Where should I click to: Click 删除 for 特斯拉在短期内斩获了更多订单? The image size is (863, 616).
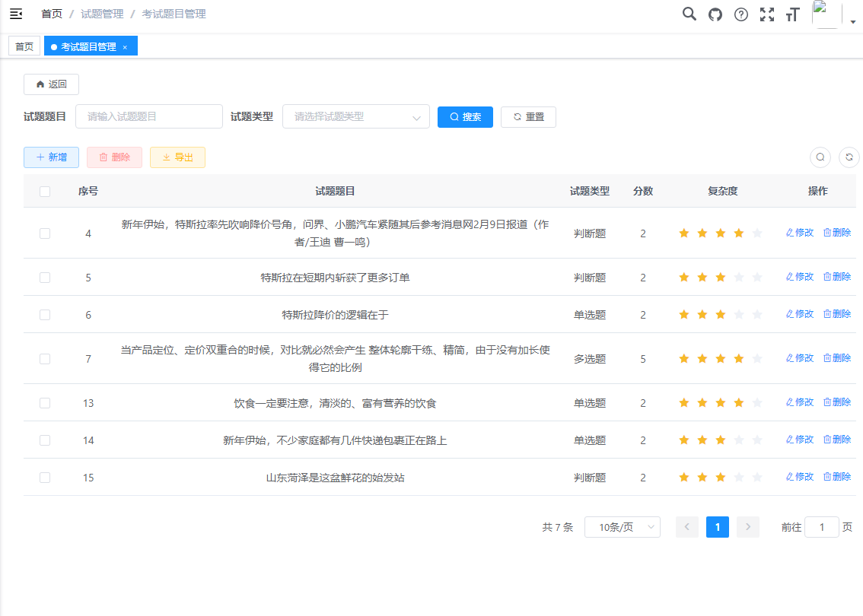[x=837, y=277]
